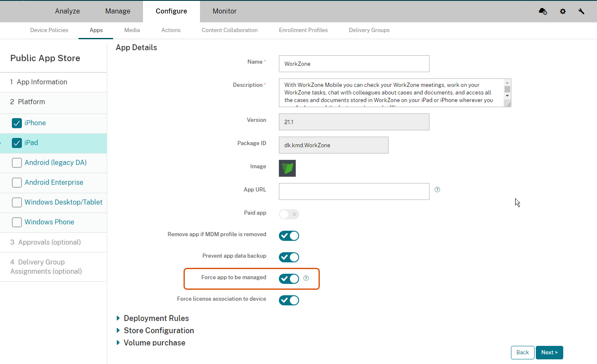
Task: Open the cloud settings icon in header
Action: click(543, 11)
